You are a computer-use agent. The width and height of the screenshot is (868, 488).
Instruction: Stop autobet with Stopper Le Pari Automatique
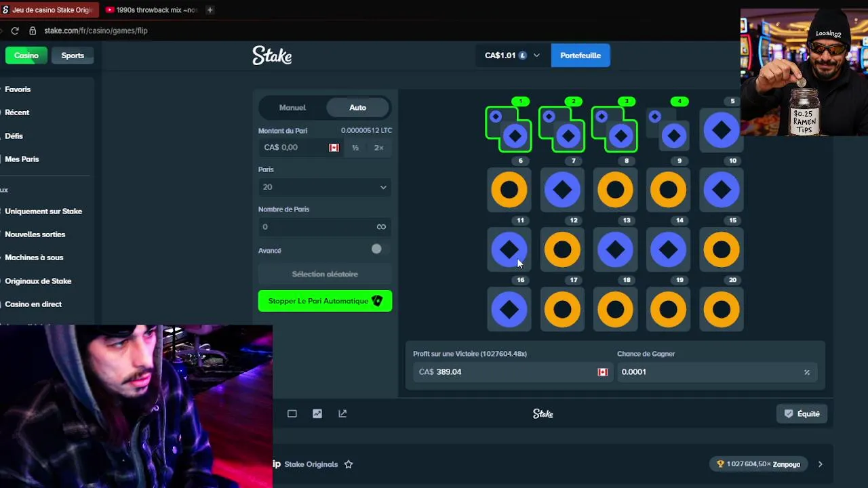pos(325,301)
